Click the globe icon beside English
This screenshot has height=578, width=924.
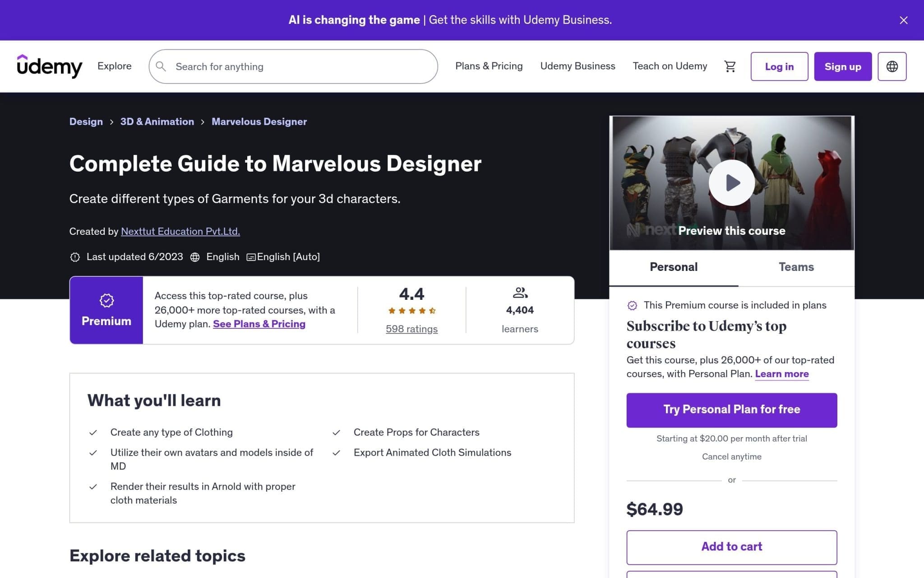(195, 257)
